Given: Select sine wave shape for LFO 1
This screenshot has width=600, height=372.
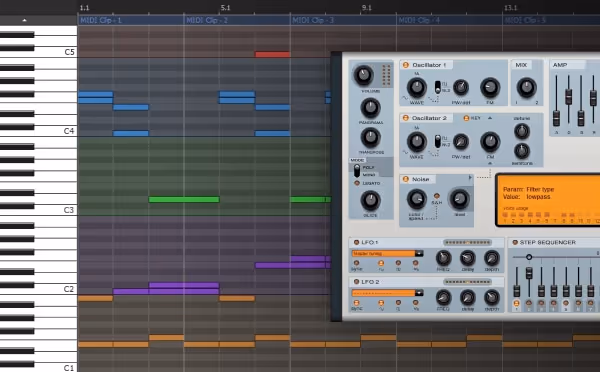Looking at the screenshot, I should (381, 263).
